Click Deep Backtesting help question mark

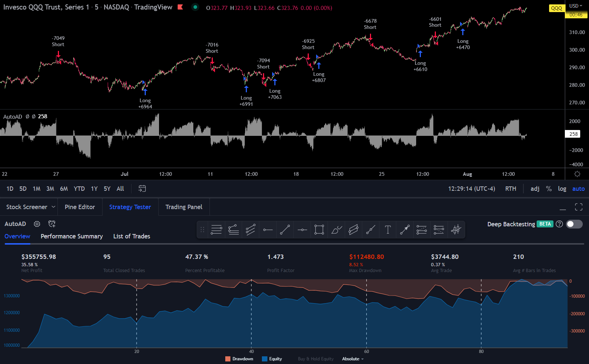coord(559,224)
